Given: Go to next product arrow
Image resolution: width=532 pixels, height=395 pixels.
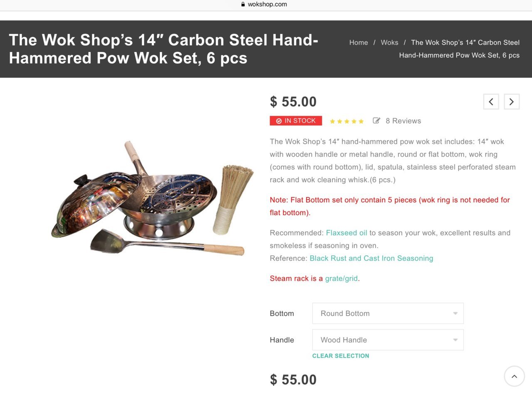Looking at the screenshot, I should [x=512, y=102].
